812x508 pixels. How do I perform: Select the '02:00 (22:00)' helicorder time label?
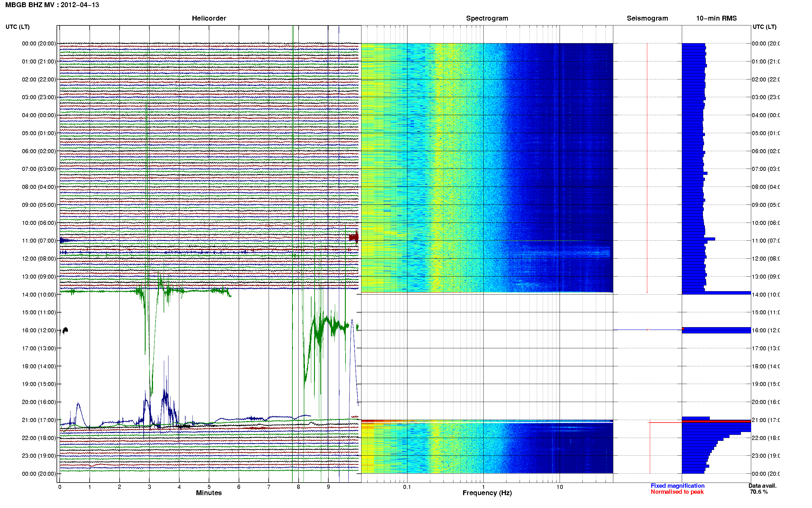pyautogui.click(x=39, y=79)
